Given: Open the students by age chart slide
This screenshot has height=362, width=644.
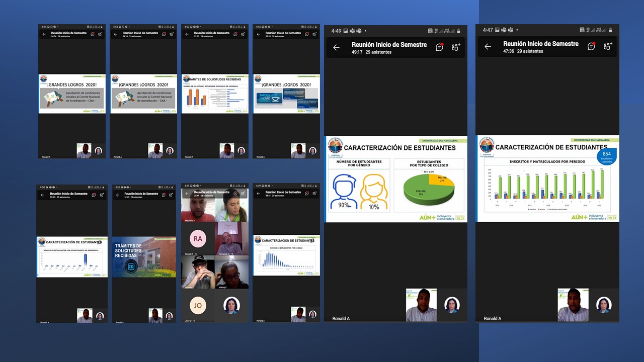Looking at the screenshot, I should coord(286,255).
